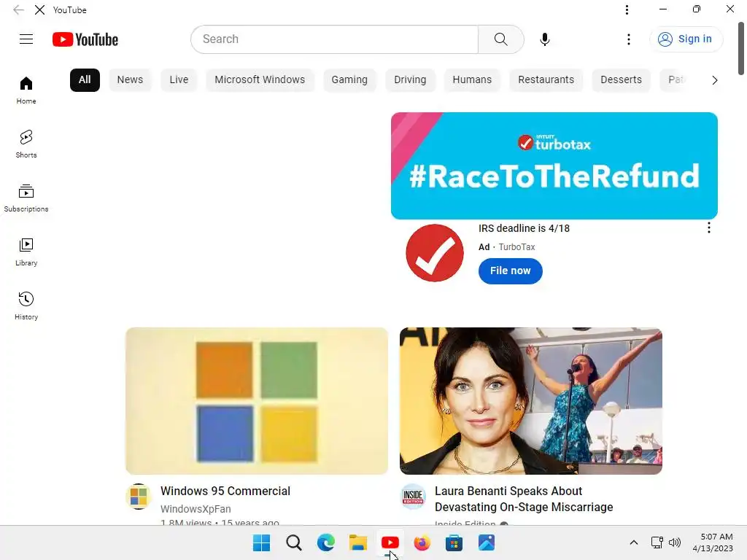Image resolution: width=747 pixels, height=560 pixels.
Task: Open volume control in system tray
Action: tap(675, 542)
